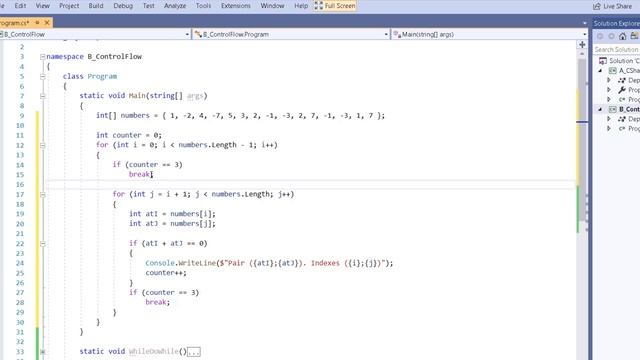Open the Extensions menu
This screenshot has width=640, height=360.
236,6
